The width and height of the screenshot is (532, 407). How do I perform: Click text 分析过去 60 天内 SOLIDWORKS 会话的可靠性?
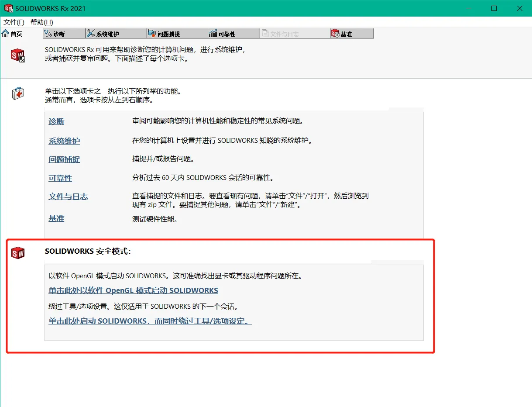coord(203,178)
